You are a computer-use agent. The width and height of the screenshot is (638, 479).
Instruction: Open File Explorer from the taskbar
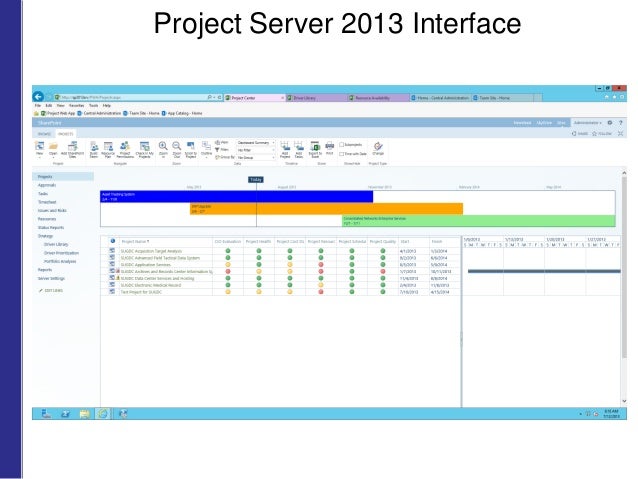click(84, 413)
